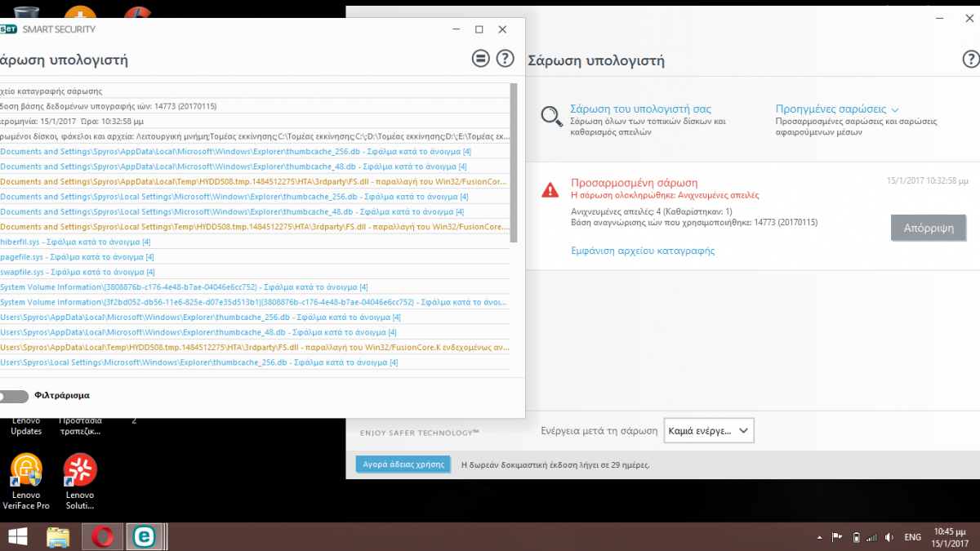Open the Lenovo Solutions desktop icon

(x=80, y=482)
